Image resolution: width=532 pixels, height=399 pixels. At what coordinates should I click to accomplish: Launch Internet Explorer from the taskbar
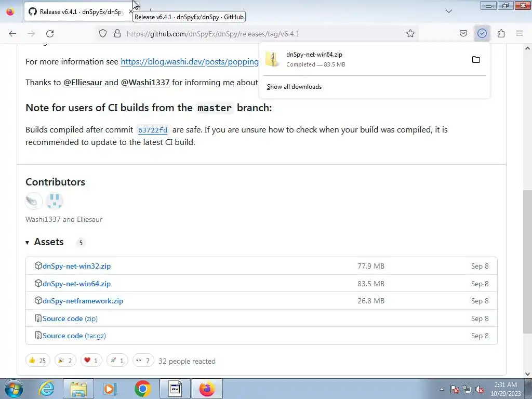click(46, 389)
